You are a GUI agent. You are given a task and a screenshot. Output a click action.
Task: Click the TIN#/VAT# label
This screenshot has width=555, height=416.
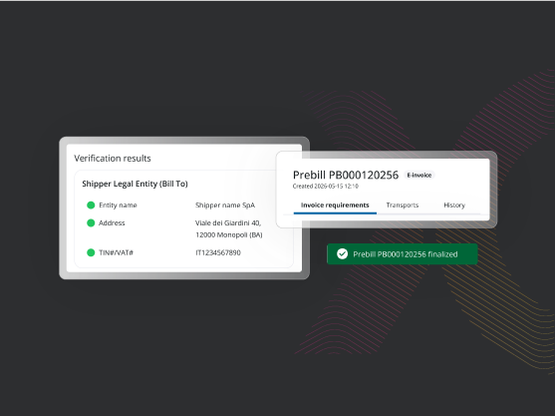(x=116, y=252)
